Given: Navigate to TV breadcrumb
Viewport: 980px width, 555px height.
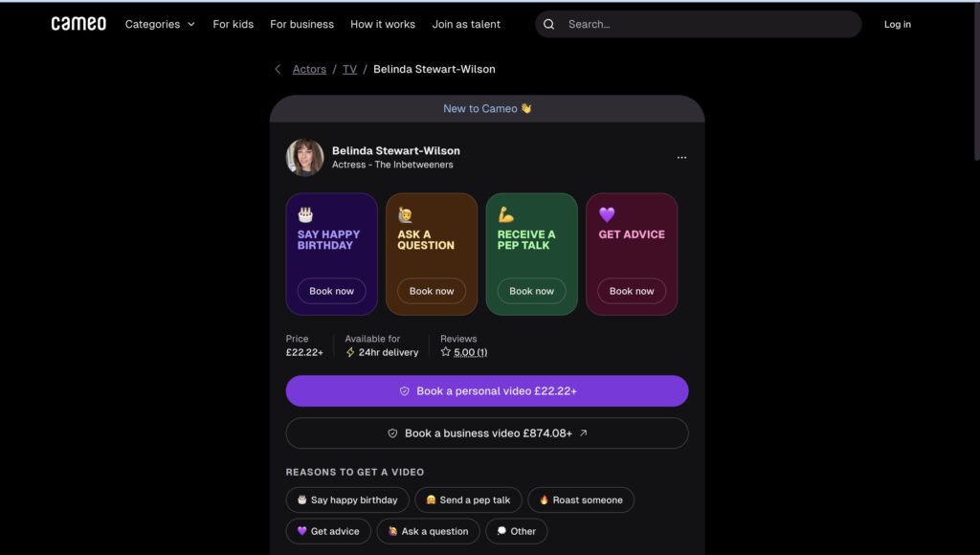Looking at the screenshot, I should (349, 69).
